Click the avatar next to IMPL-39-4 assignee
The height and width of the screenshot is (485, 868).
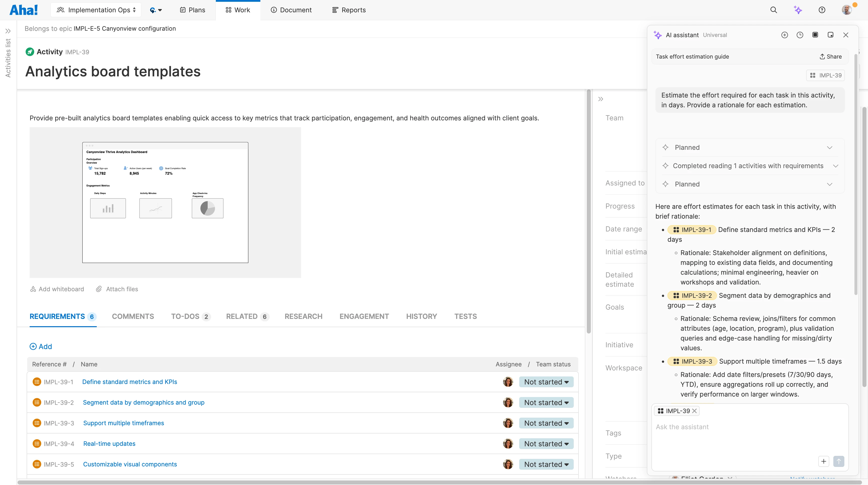[508, 444]
